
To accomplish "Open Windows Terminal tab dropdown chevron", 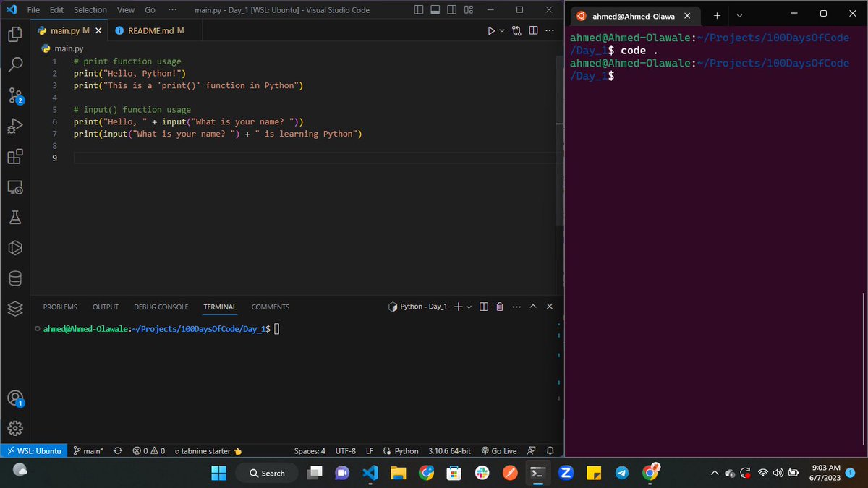I will [x=739, y=15].
